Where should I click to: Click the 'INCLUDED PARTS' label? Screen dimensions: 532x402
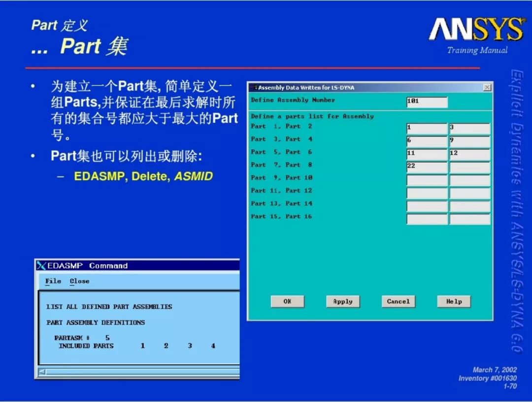(86, 346)
